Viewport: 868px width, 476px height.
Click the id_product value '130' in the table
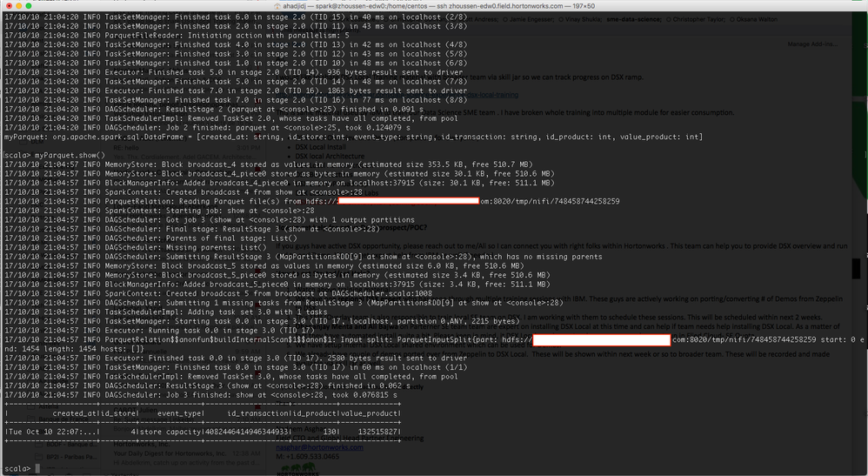pos(331,432)
